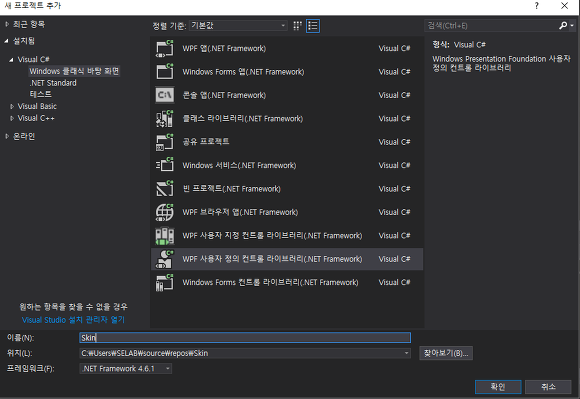Open the search options dropdown arrow

tap(572, 26)
